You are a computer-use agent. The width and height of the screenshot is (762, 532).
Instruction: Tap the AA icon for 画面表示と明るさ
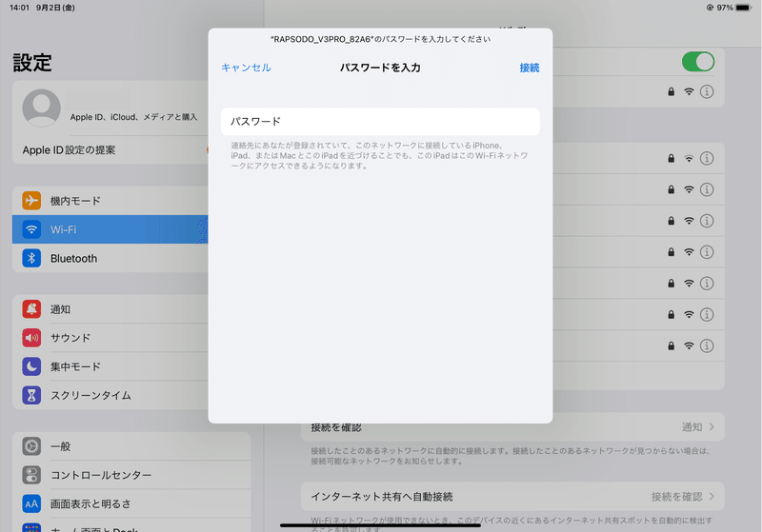pos(31,503)
